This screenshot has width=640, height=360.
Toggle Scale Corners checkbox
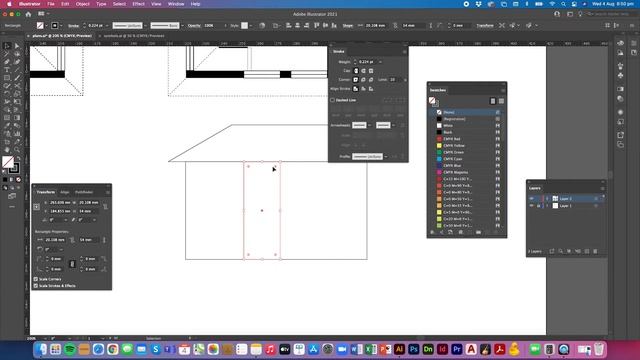[36, 279]
